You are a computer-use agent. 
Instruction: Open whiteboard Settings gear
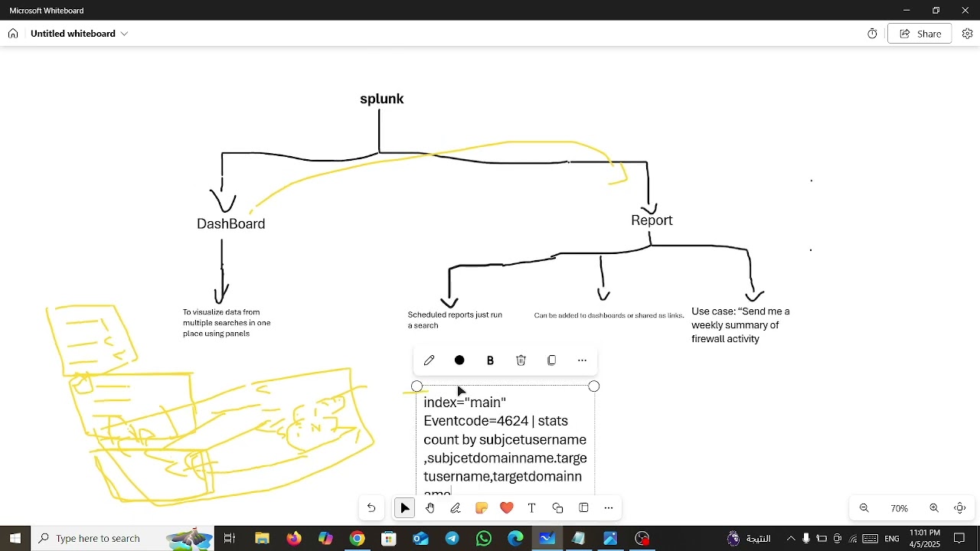tap(967, 34)
